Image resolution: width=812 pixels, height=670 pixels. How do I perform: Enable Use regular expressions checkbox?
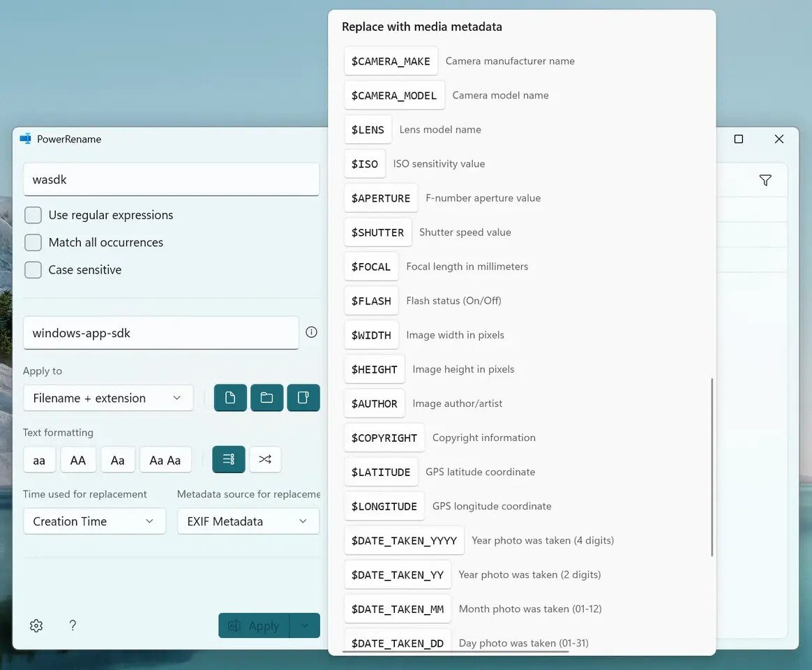pos(33,215)
